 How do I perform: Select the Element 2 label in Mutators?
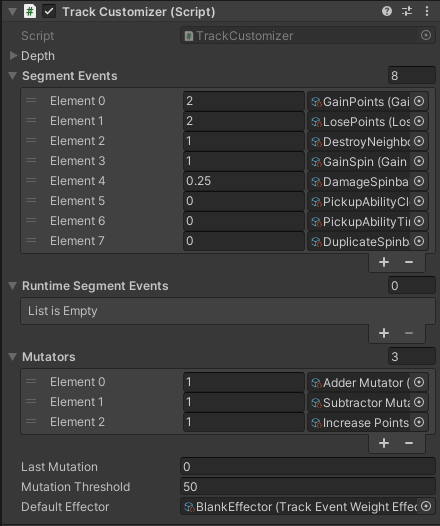[77, 422]
